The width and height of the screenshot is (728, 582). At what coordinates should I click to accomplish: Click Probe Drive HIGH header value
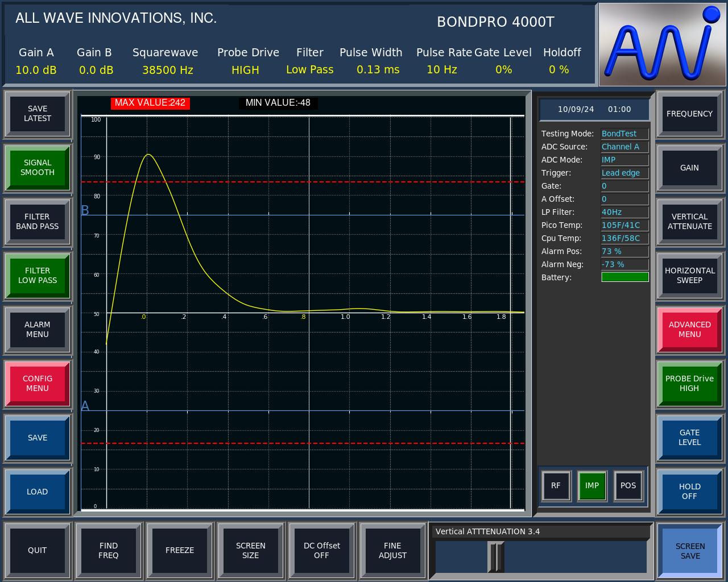coord(245,70)
